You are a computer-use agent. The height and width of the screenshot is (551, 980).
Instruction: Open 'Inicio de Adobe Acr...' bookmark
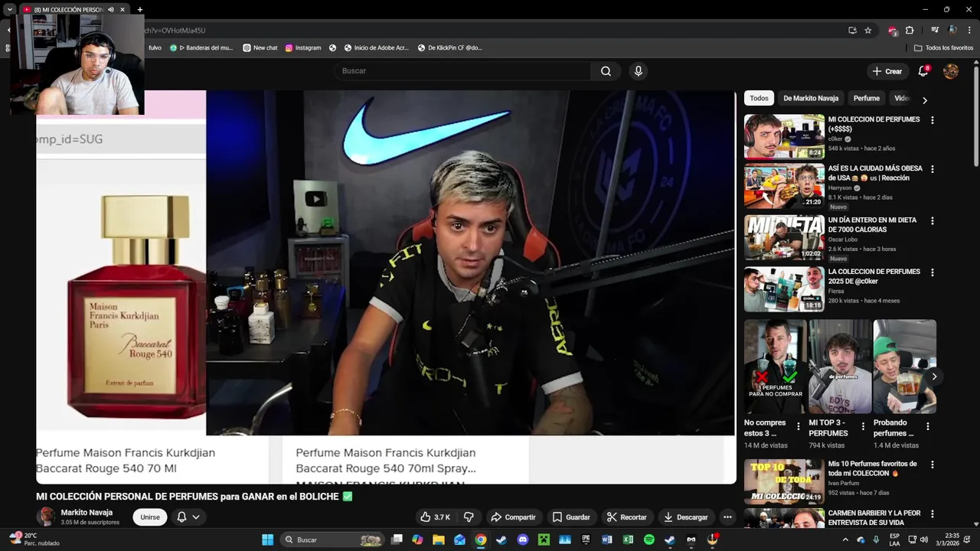[376, 47]
